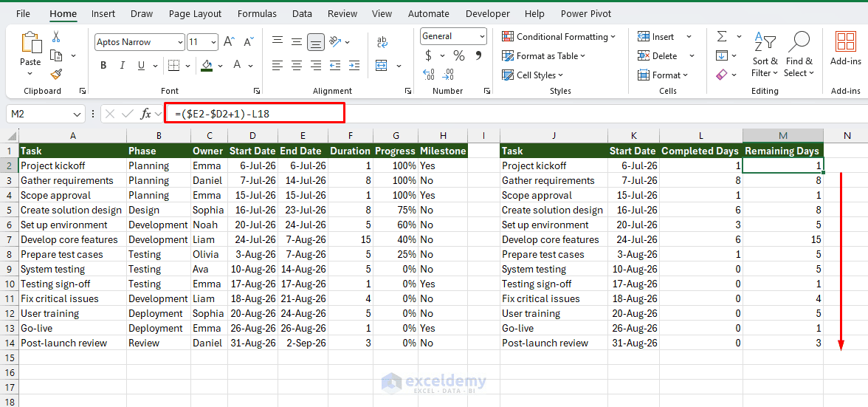
Task: Open Cell Styles dropdown
Action: click(x=533, y=75)
